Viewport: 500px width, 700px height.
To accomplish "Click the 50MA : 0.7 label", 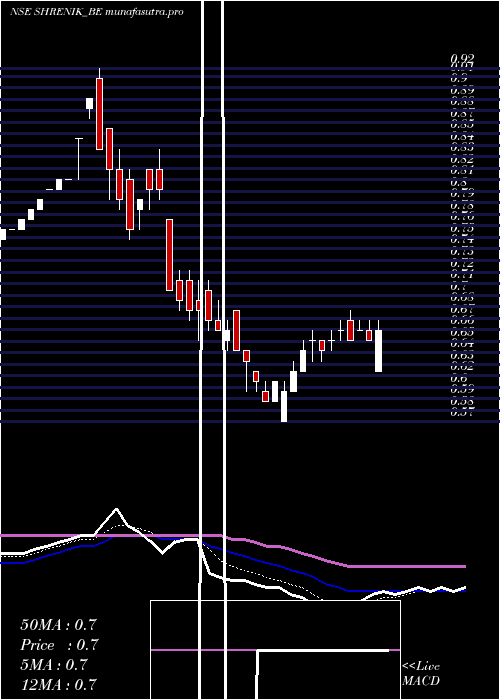I will tap(58, 625).
